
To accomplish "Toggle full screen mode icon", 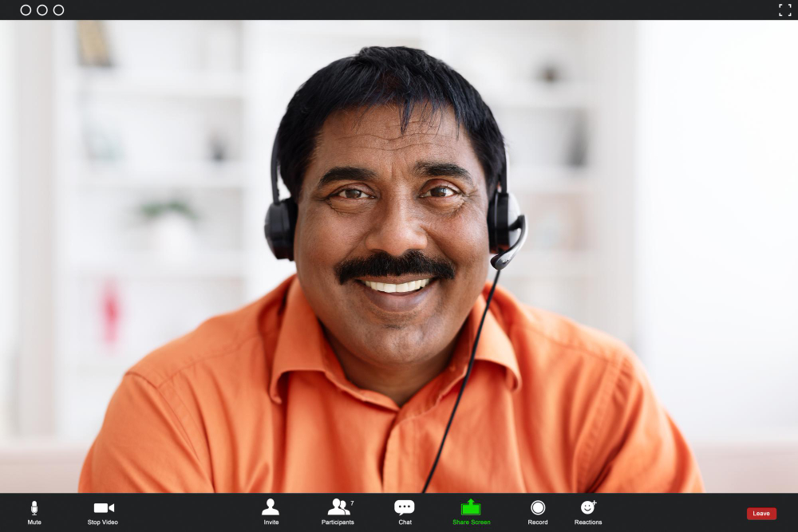I will (x=784, y=10).
